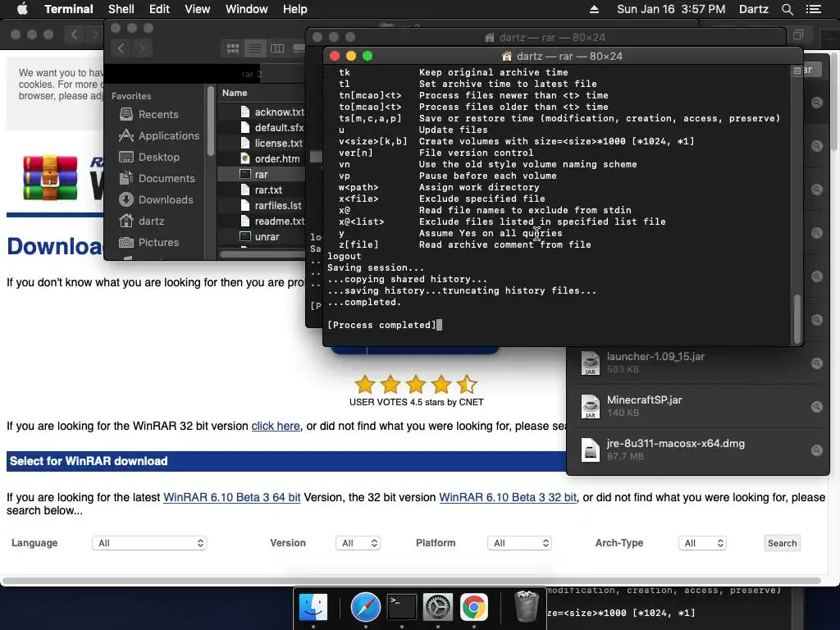Image resolution: width=840 pixels, height=630 pixels.
Task: Click the terminal window scrollbar
Action: [797, 319]
